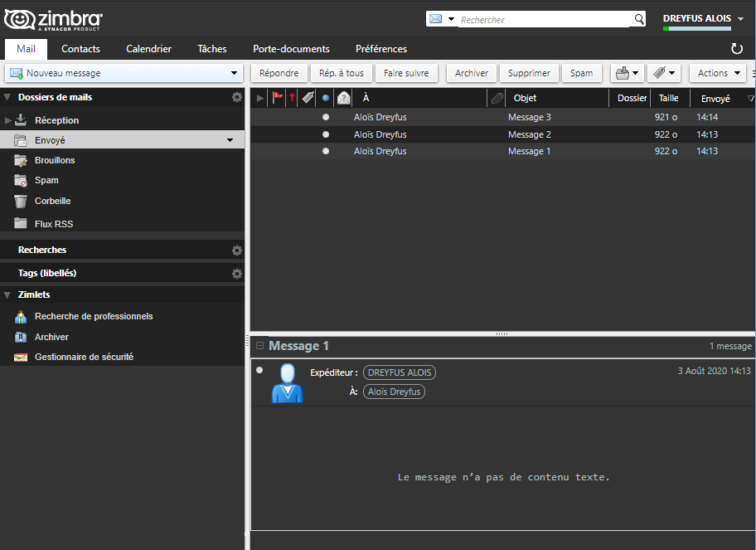Click the move-to-folder icon in the toolbar
The image size is (756, 550).
[x=623, y=73]
